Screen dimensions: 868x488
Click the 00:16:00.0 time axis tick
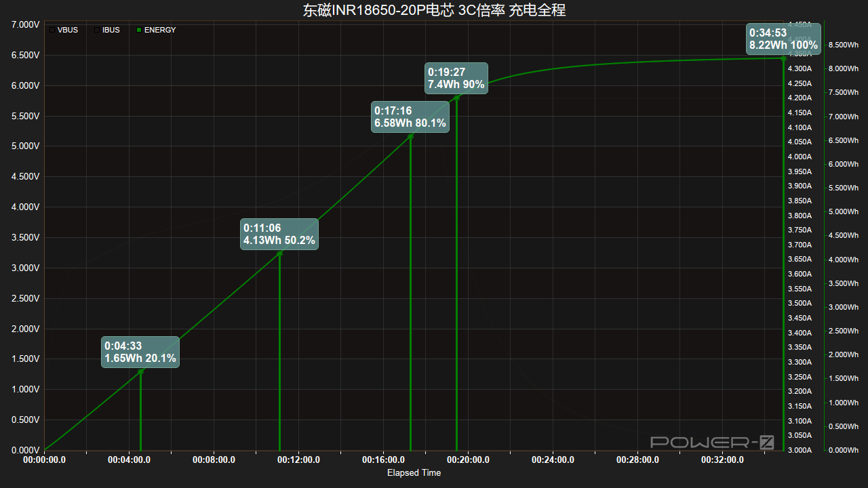tap(384, 460)
